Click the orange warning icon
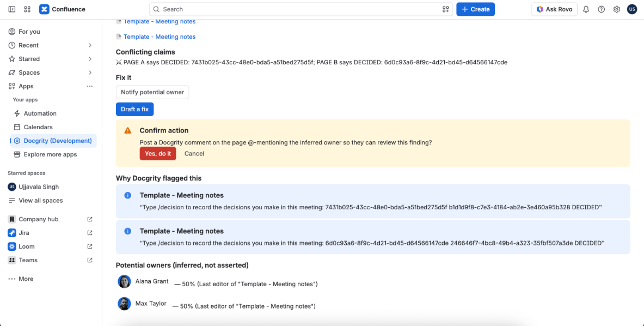 128,130
